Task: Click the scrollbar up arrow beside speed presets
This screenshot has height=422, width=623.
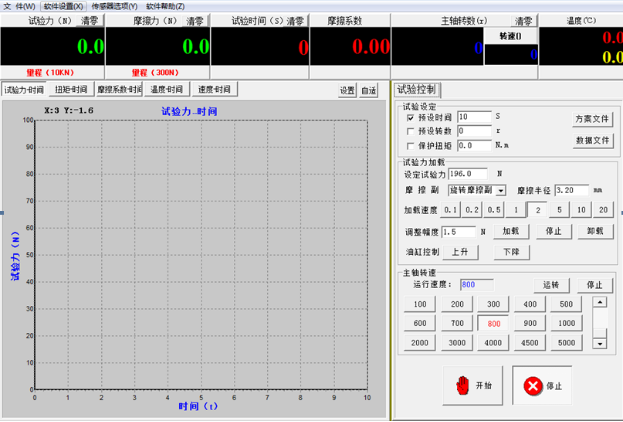Action: [x=599, y=304]
